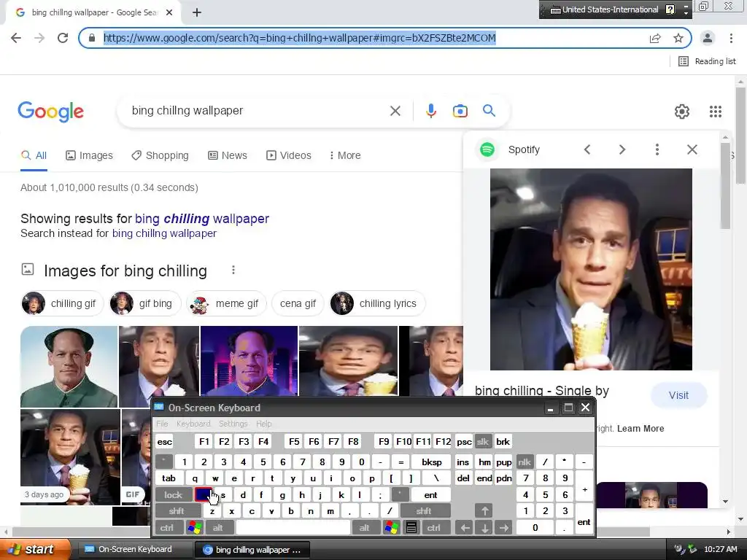Open the Reading list
The image size is (747, 560).
[x=707, y=61]
